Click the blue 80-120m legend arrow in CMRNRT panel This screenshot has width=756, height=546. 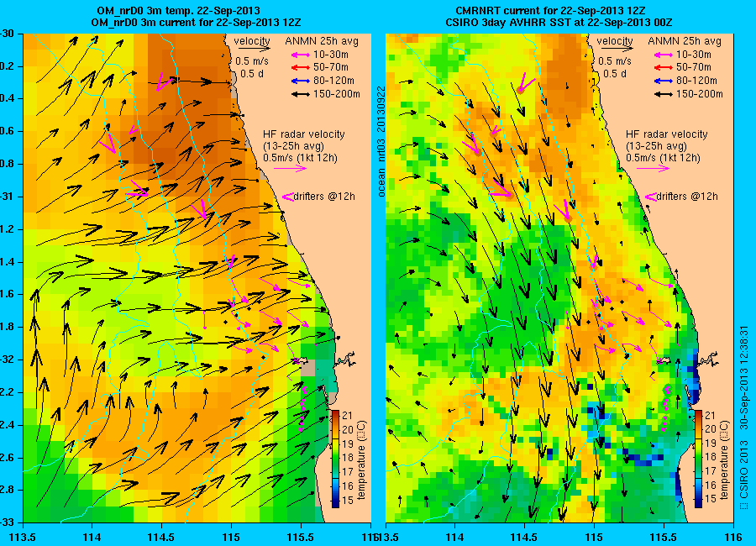pos(664,81)
